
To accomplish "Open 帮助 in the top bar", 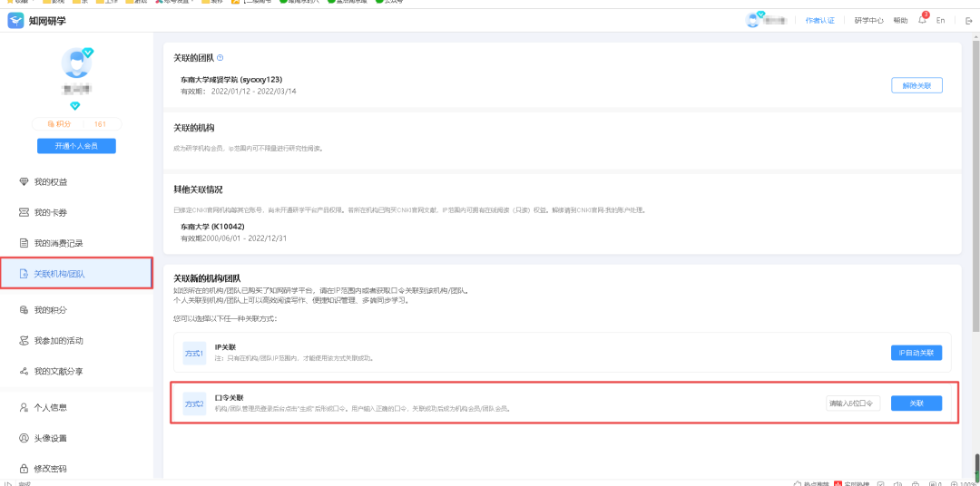I will point(901,21).
